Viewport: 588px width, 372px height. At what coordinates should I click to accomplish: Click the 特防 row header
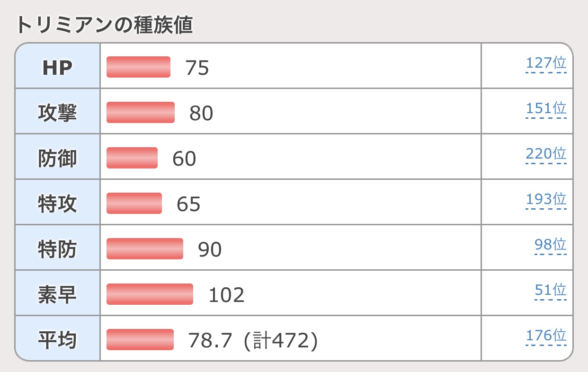point(57,249)
